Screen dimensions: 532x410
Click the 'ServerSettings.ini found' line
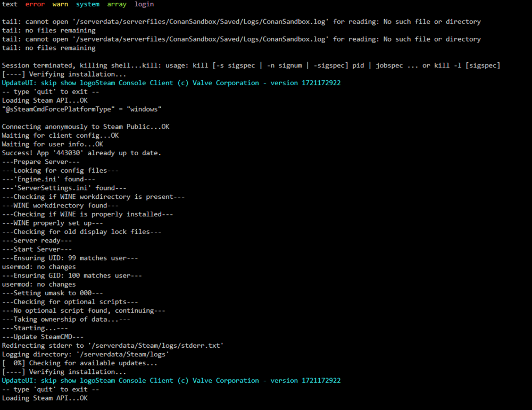64,188
